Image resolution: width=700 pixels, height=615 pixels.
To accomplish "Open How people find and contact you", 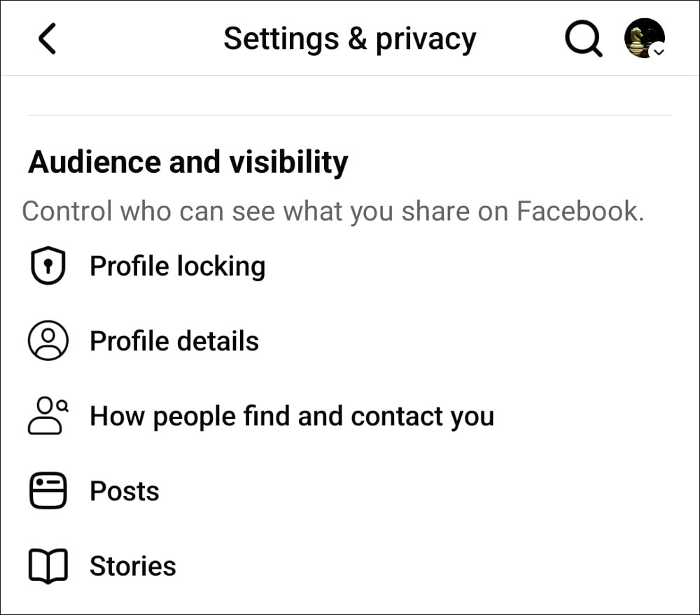I will (292, 416).
